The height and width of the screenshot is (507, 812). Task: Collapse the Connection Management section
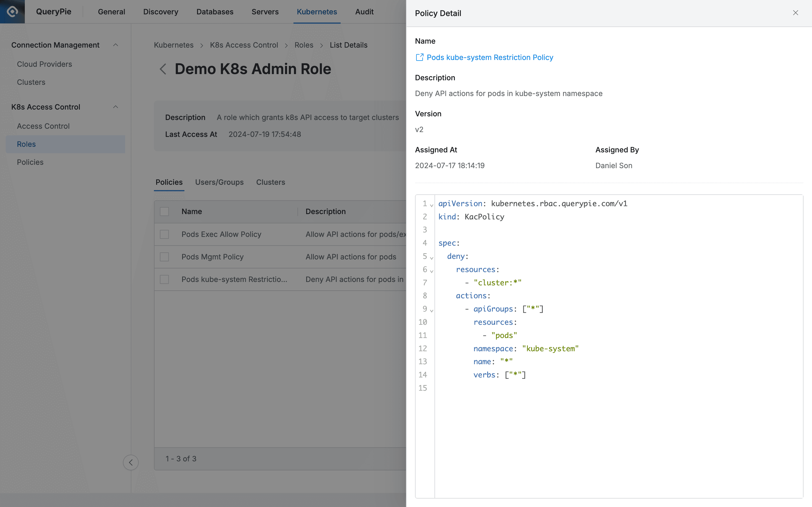(115, 45)
